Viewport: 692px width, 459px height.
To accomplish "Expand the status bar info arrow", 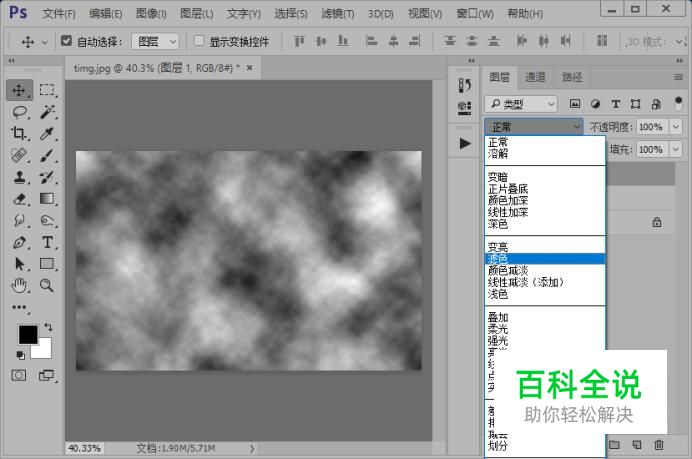I will point(252,448).
